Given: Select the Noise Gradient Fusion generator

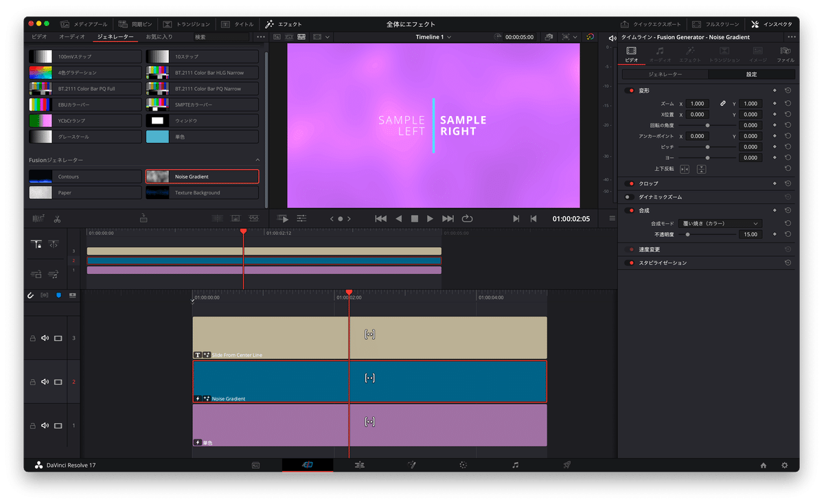Looking at the screenshot, I should click(202, 176).
